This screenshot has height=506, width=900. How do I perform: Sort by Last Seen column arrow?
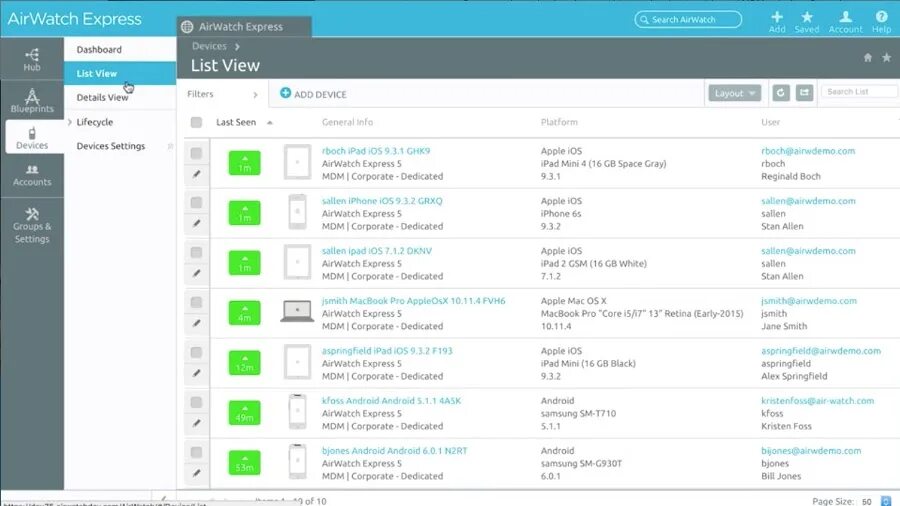270,122
